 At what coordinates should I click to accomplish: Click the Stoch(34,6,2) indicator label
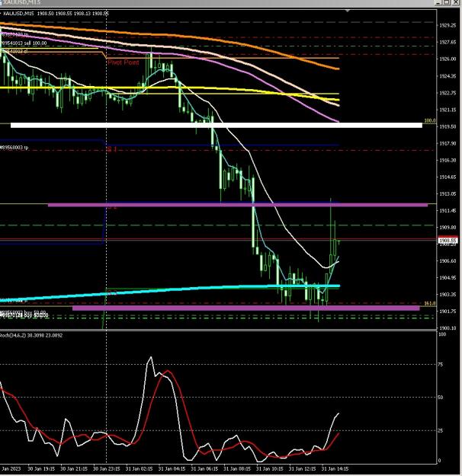31,335
